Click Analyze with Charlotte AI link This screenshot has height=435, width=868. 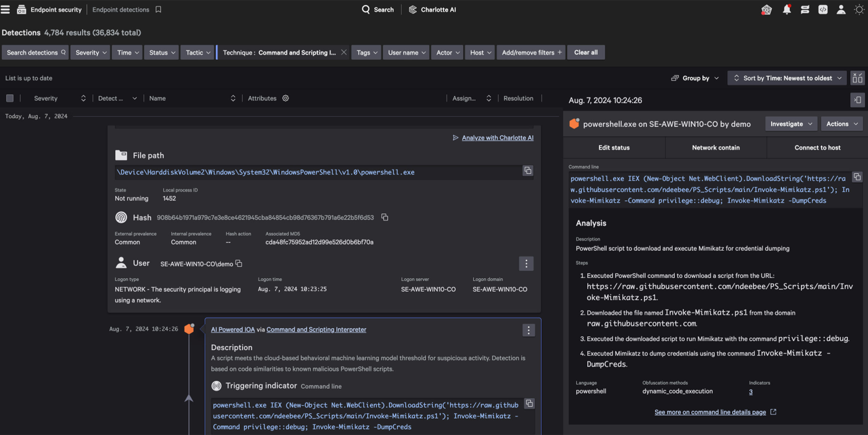coord(497,137)
